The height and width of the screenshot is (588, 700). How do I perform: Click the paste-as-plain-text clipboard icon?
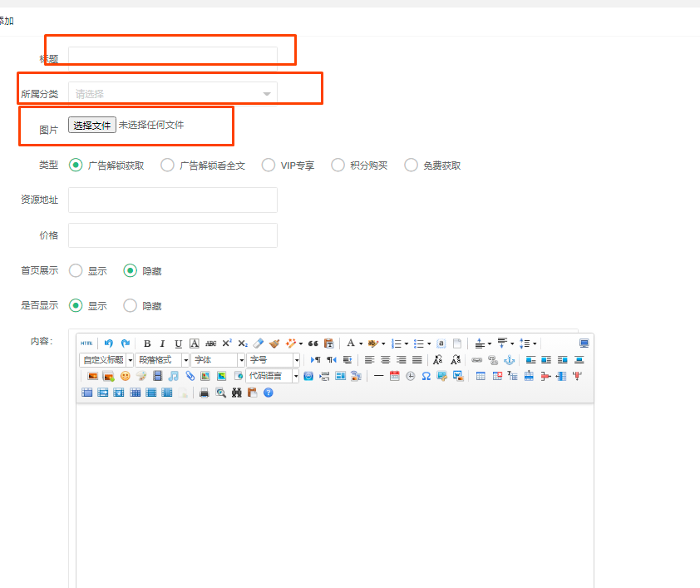point(329,343)
